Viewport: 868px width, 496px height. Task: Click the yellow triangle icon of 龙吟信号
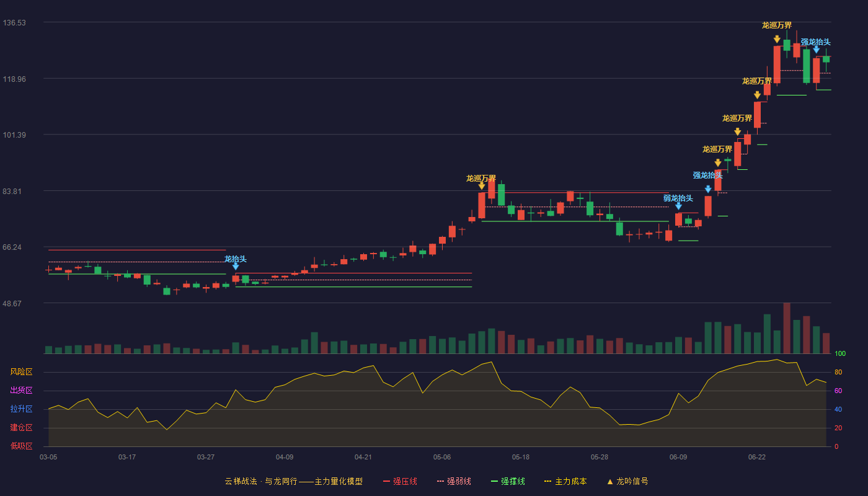pos(610,482)
